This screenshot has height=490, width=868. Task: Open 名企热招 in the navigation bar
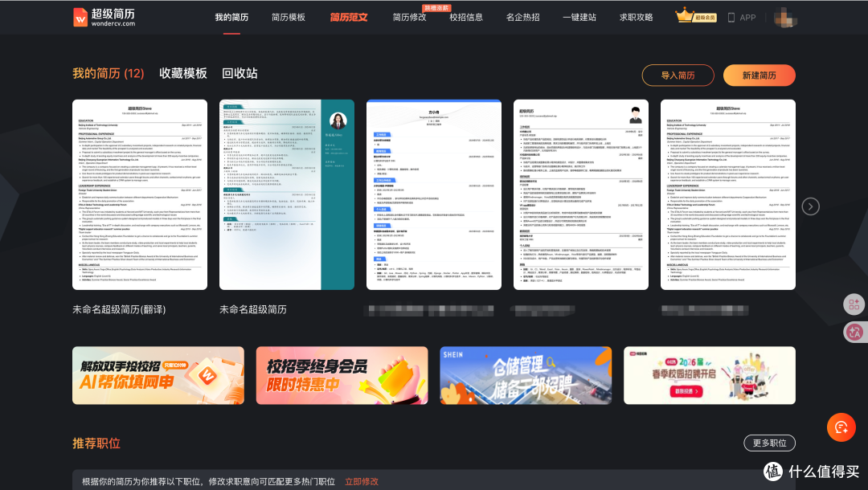[522, 17]
